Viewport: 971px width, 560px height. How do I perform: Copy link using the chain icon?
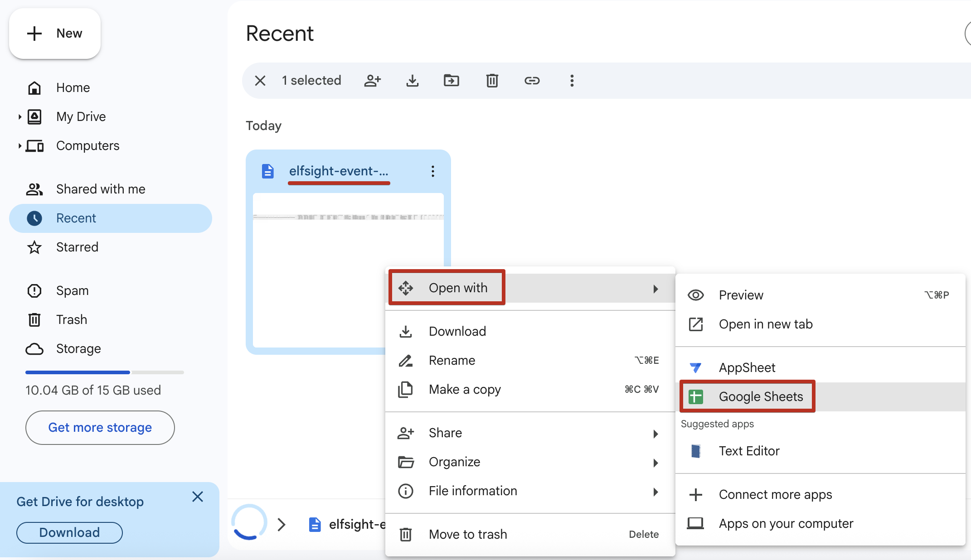(532, 81)
